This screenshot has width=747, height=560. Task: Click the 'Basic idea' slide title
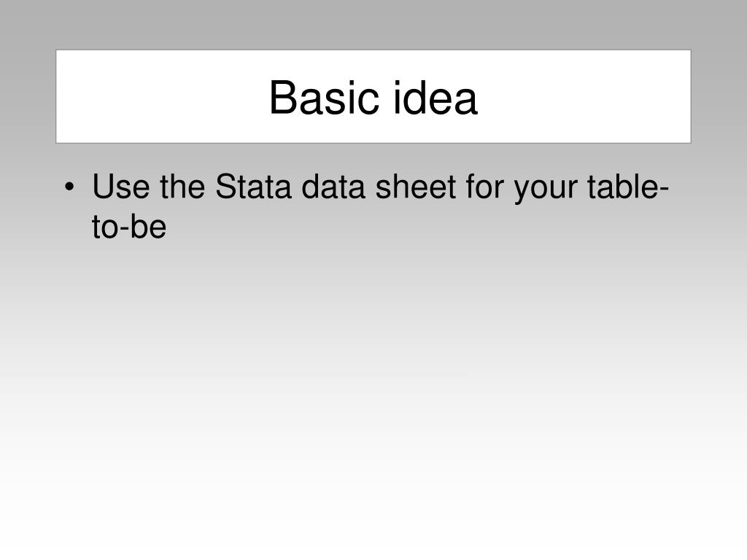373,98
